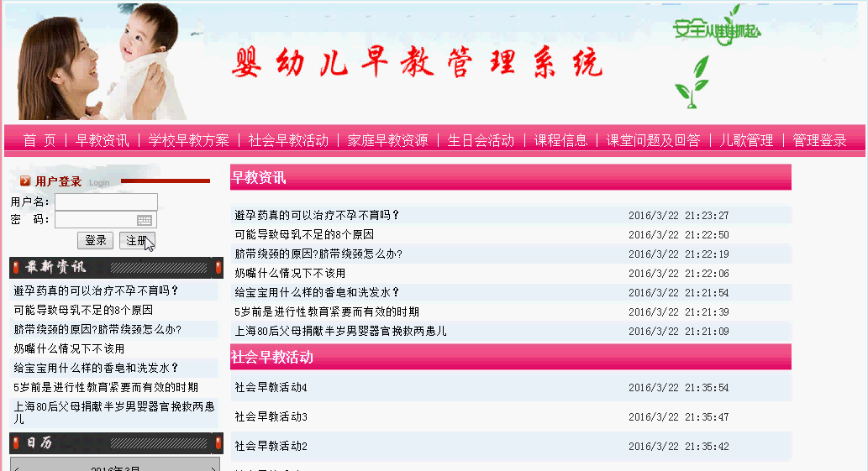Viewport: 868px width, 471px height.
Task: Open the 生日会活动 navigation item
Action: pos(481,140)
